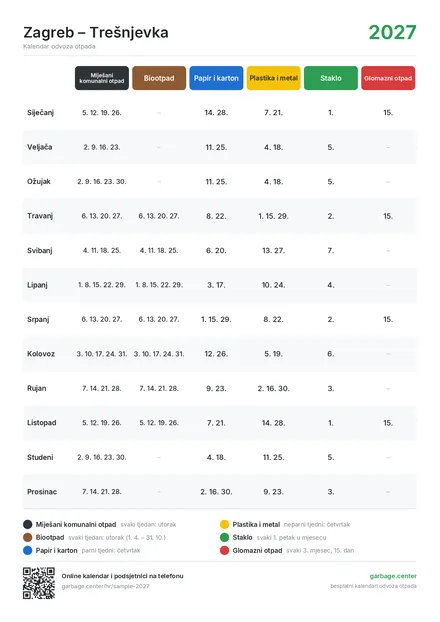Select the yellow Plastika i metal header
This screenshot has height=622, width=440.
click(x=273, y=78)
